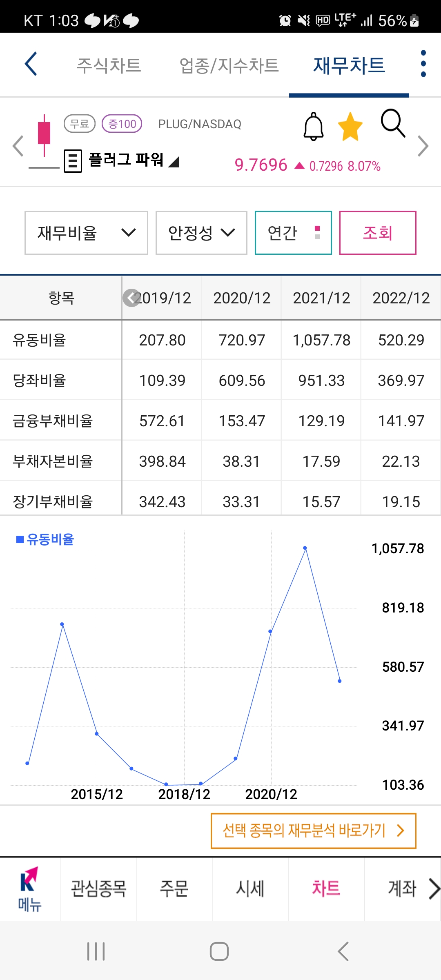Tap the chart peak data point
441x980 pixels.
click(305, 548)
